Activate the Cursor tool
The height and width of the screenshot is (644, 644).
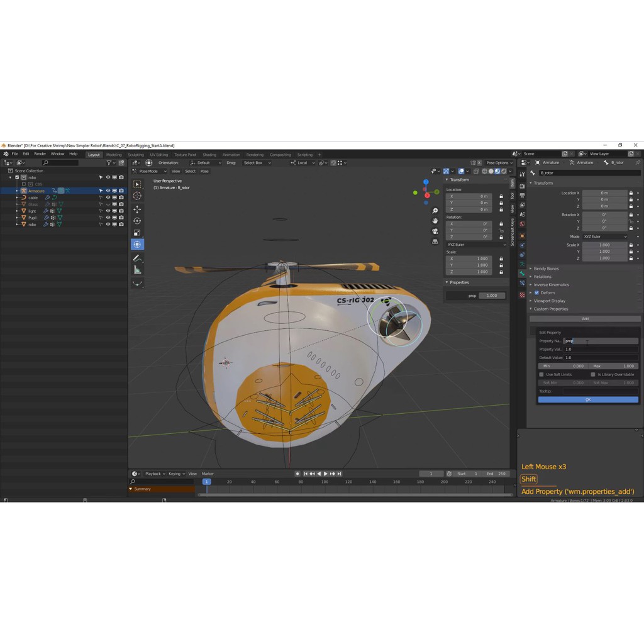(x=137, y=196)
